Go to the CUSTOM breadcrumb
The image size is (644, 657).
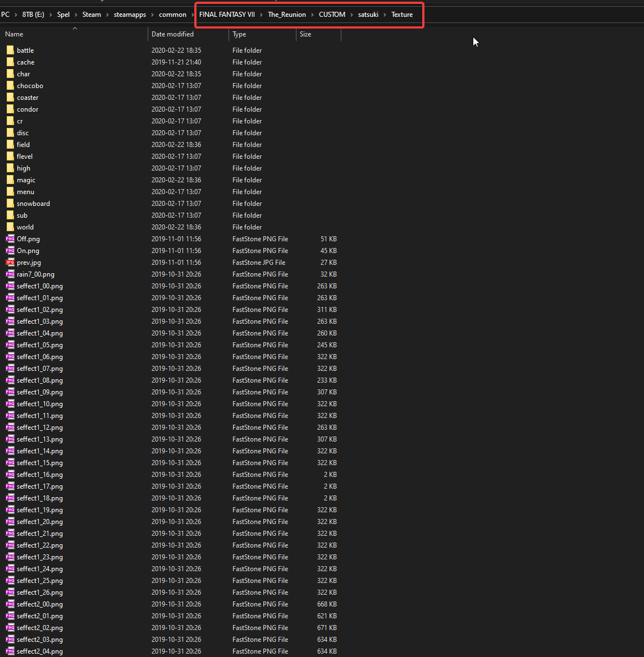pos(332,15)
